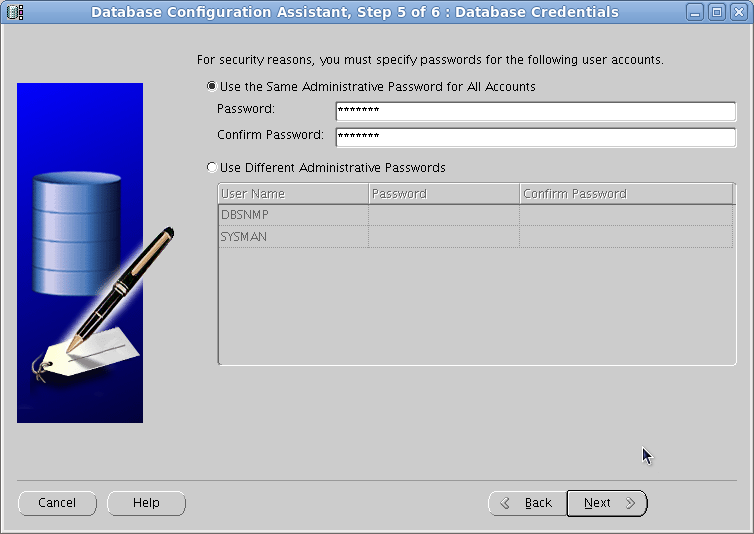
Task: Focus the Confirm Password input field
Action: [x=536, y=137]
